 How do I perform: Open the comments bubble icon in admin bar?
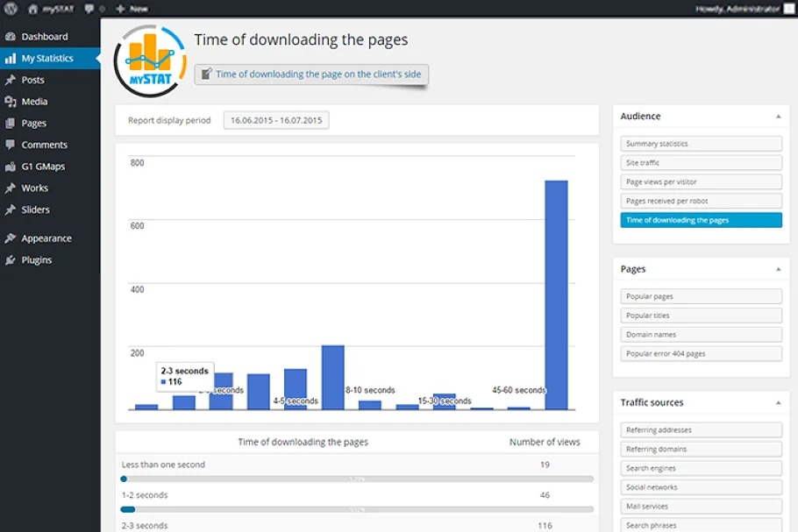point(89,9)
